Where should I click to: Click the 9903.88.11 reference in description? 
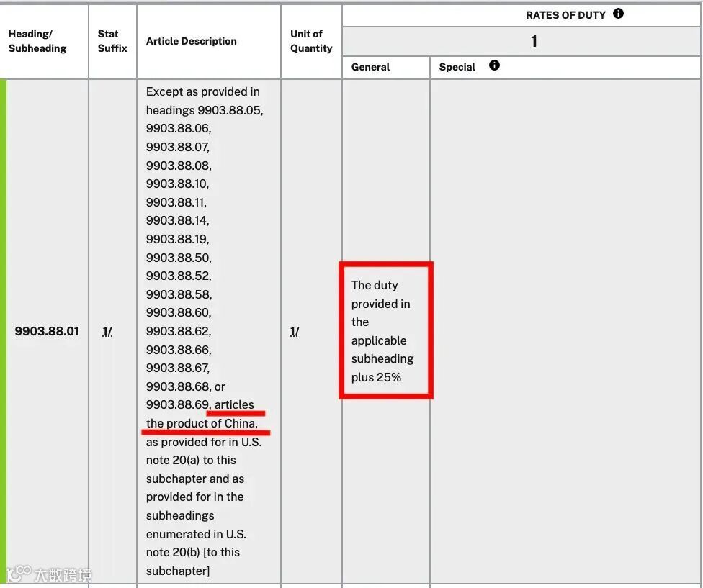[176, 202]
